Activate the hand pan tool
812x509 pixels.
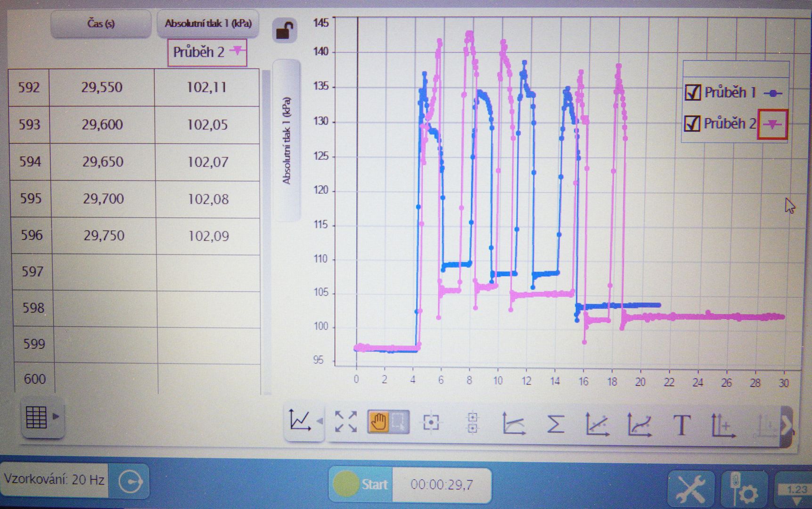(x=378, y=421)
